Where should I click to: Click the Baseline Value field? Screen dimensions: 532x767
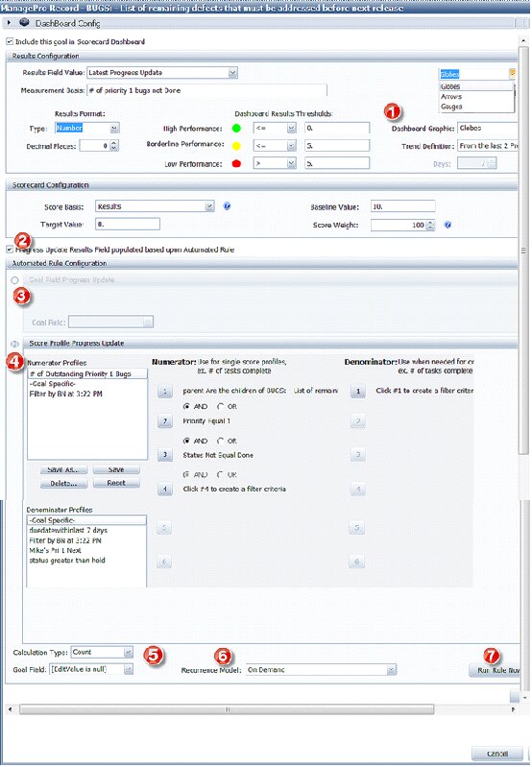pos(402,206)
